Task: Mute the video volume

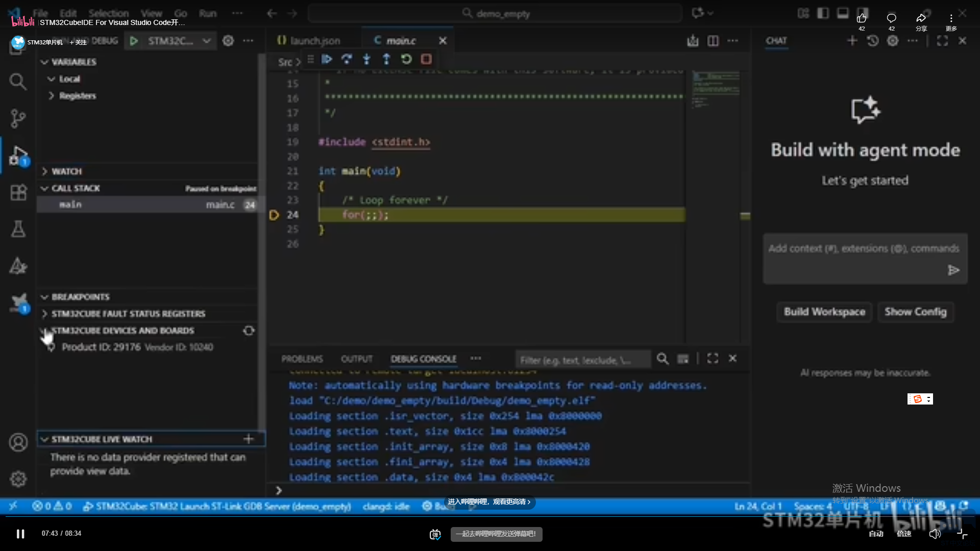Action: pyautogui.click(x=935, y=534)
